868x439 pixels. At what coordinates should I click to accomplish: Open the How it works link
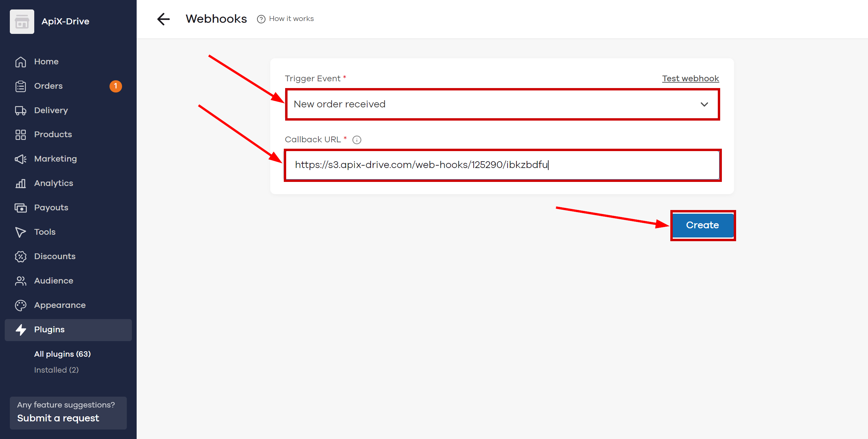(285, 19)
